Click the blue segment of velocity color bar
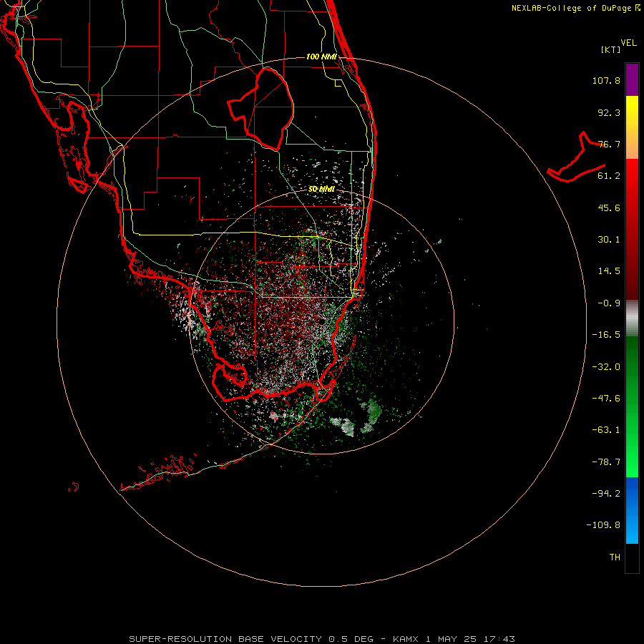644x644 pixels. [632, 510]
